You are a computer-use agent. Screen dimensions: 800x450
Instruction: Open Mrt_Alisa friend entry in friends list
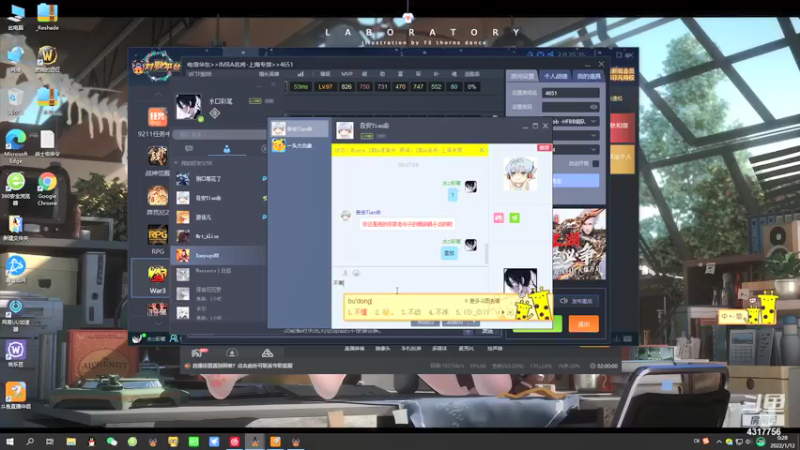(x=220, y=236)
